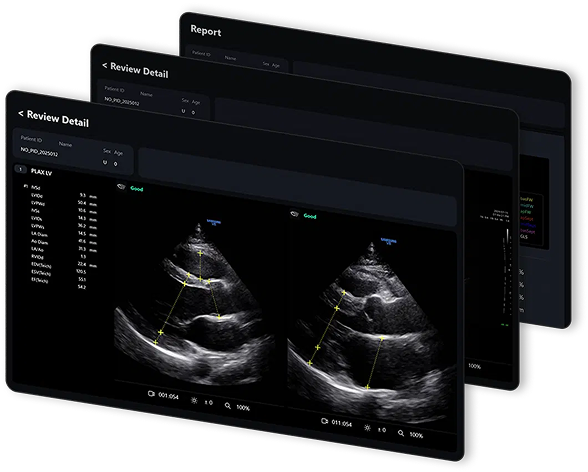The width and height of the screenshot is (588, 472).
Task: Click the 54.2 measurement value
Action: (x=82, y=287)
